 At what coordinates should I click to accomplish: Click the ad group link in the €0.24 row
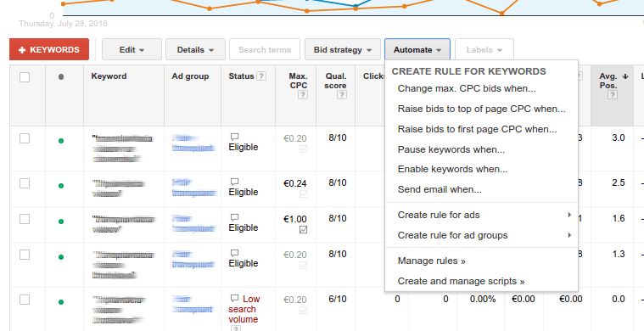point(193,188)
